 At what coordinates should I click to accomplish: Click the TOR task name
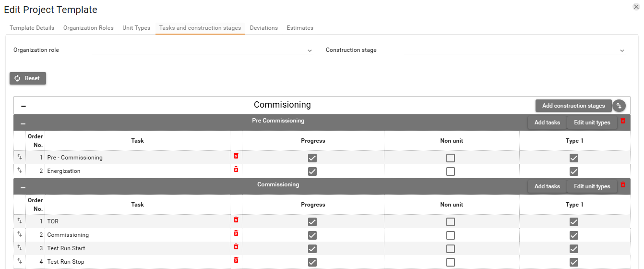(53, 221)
